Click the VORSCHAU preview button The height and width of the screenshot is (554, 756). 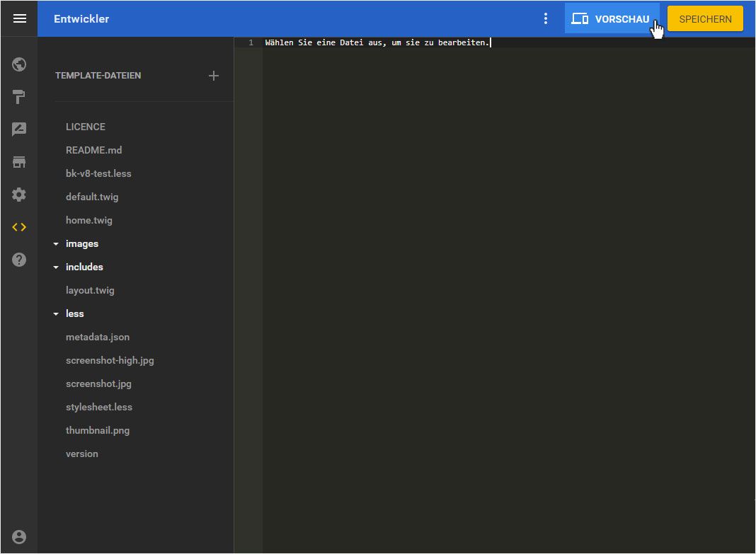612,19
